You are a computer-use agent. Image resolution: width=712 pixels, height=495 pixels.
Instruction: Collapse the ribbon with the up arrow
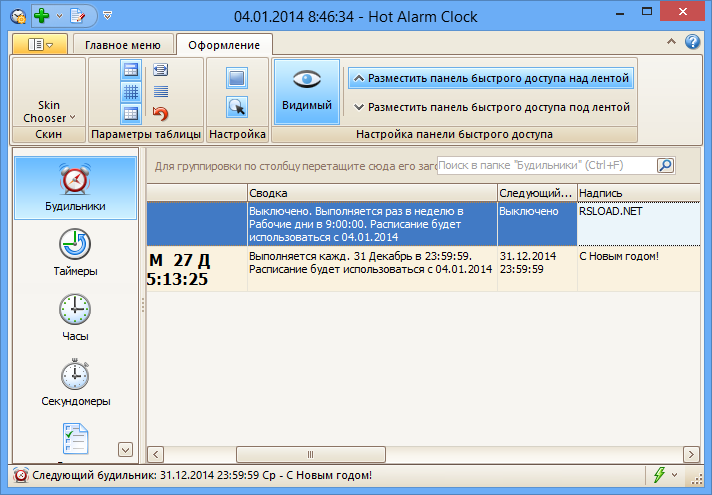pos(671,42)
